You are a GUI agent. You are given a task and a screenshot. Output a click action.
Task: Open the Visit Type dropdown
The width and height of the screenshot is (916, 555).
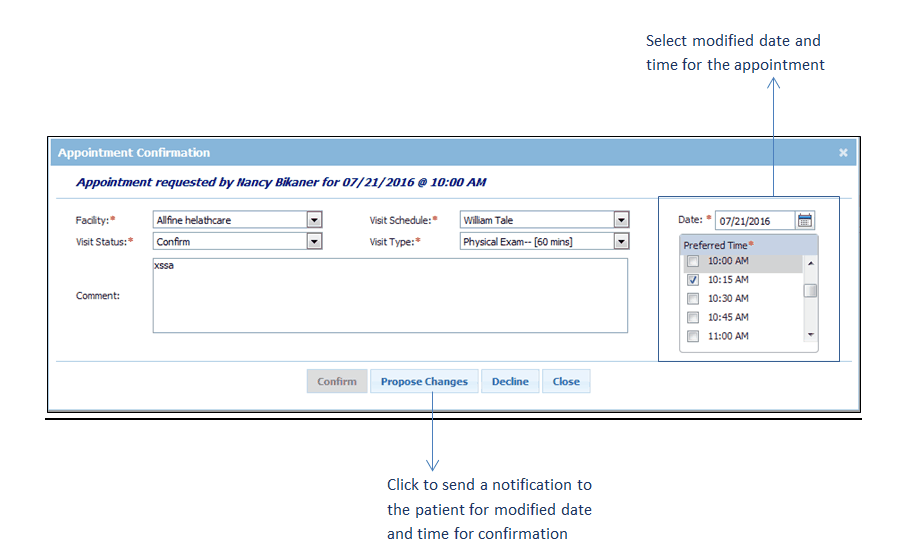click(621, 241)
